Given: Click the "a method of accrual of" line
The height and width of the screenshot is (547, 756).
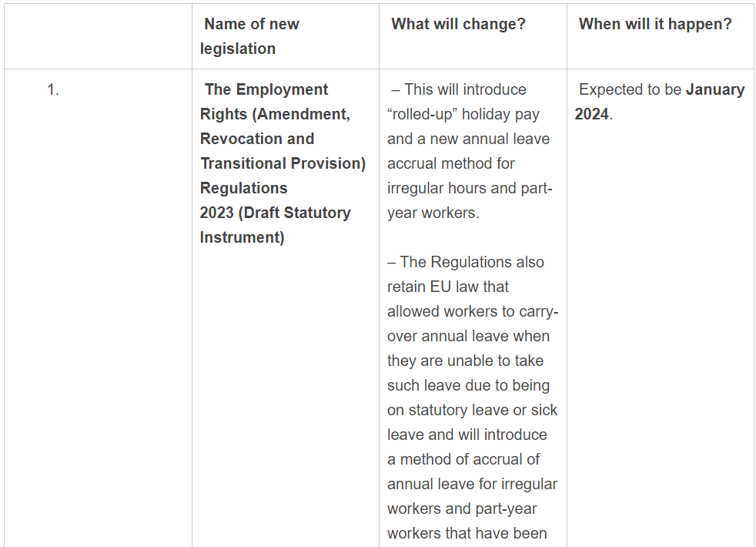Looking at the screenshot, I should point(463,459).
